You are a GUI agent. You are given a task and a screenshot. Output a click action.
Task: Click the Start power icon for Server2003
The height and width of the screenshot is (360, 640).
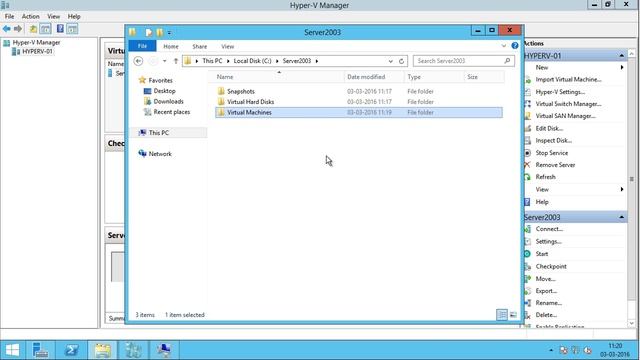coord(527,254)
